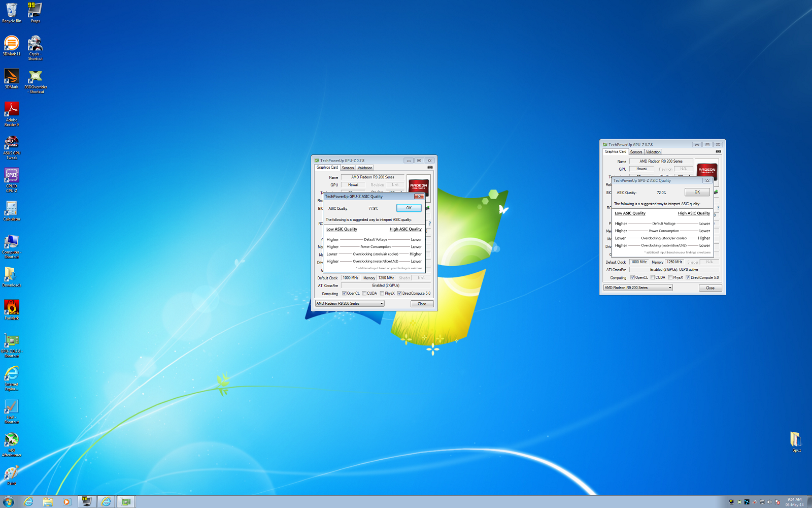This screenshot has width=812, height=508.
Task: Launch the 3DMark desktop icon
Action: (x=11, y=79)
